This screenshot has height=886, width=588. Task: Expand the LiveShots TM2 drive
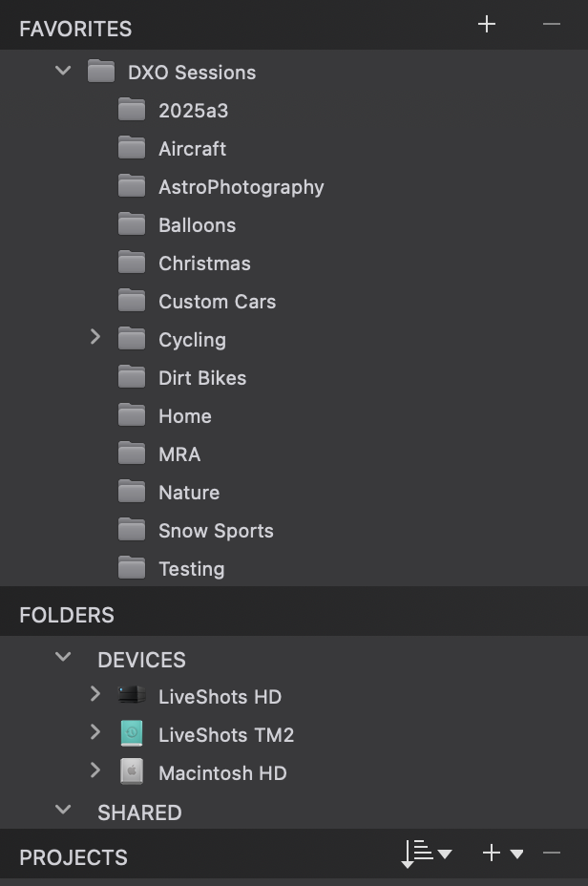pyautogui.click(x=94, y=732)
